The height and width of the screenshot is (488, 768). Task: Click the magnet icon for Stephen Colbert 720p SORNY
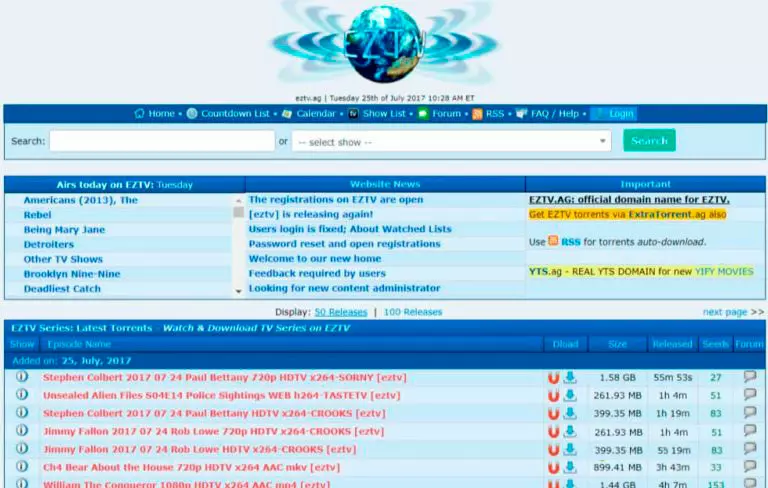(x=553, y=378)
